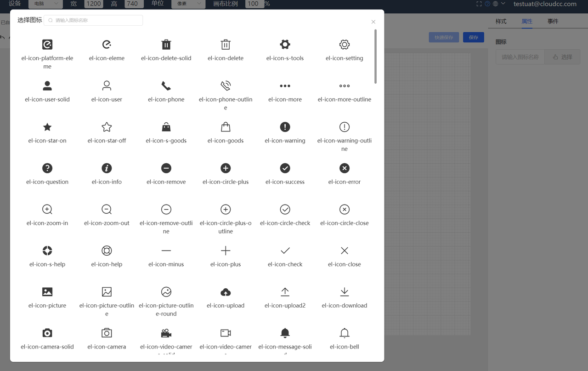Close the 选择图标 dialog

point(373,22)
